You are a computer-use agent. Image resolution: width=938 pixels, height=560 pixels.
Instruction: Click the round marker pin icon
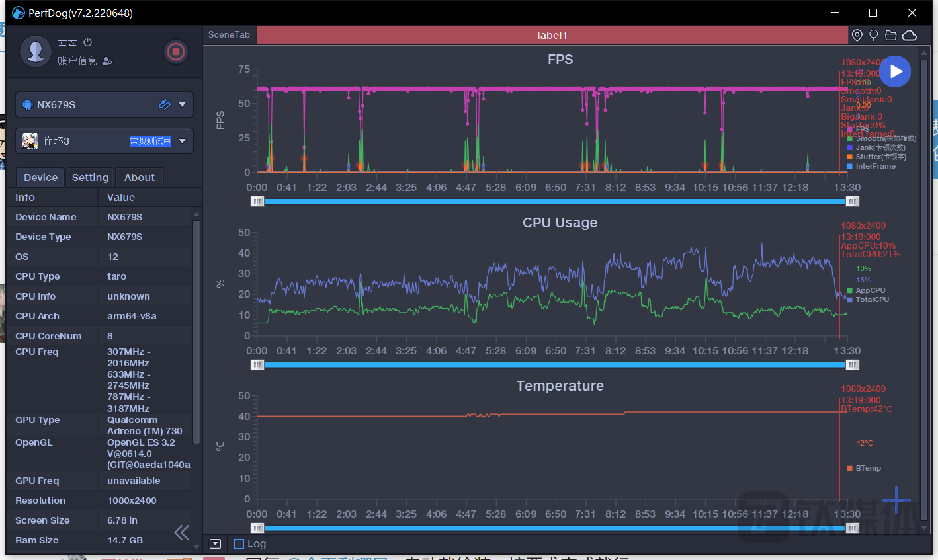tap(873, 36)
